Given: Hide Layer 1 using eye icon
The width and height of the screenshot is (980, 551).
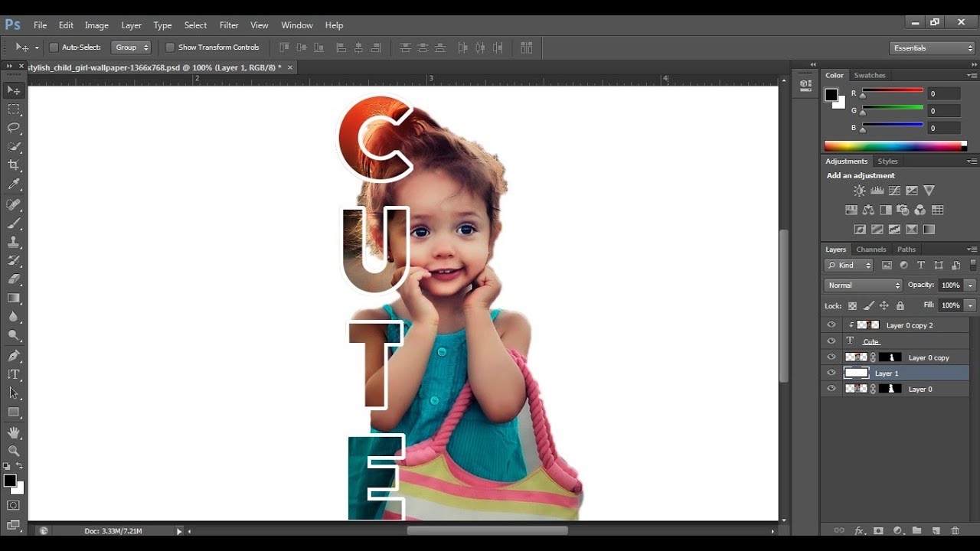Looking at the screenshot, I should pos(831,373).
